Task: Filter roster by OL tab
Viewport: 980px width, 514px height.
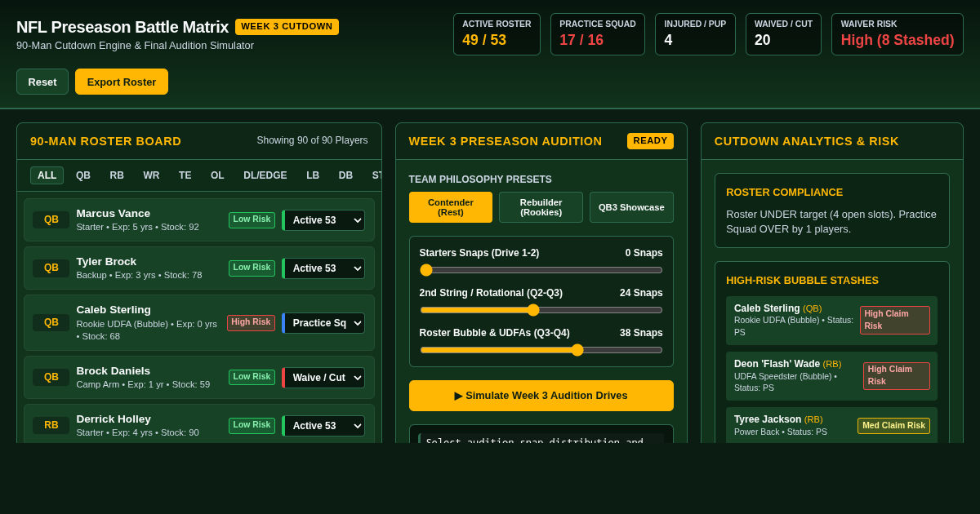Action: click(x=217, y=175)
